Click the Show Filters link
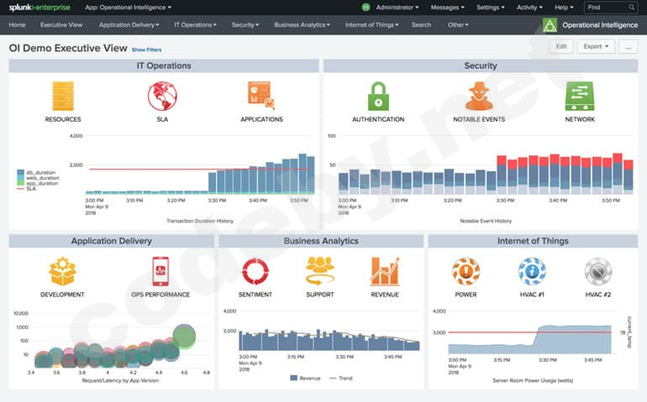 pos(146,50)
